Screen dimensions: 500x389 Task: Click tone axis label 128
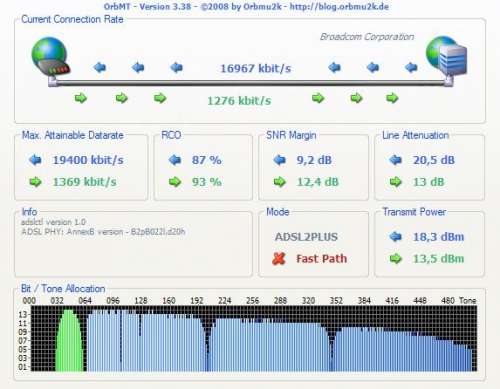click(141, 301)
